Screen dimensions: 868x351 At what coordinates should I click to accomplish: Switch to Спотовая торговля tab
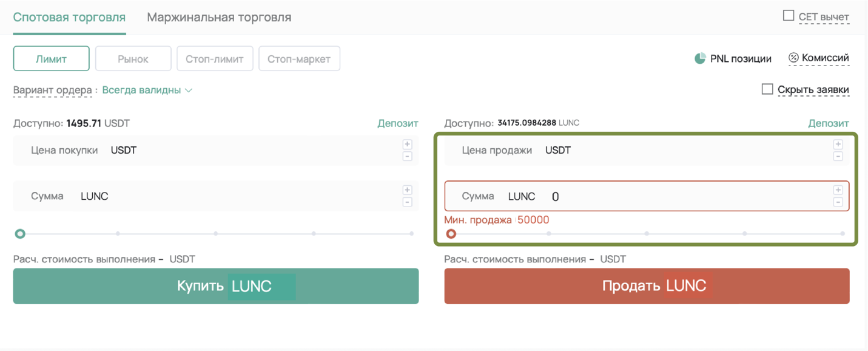pyautogui.click(x=69, y=17)
